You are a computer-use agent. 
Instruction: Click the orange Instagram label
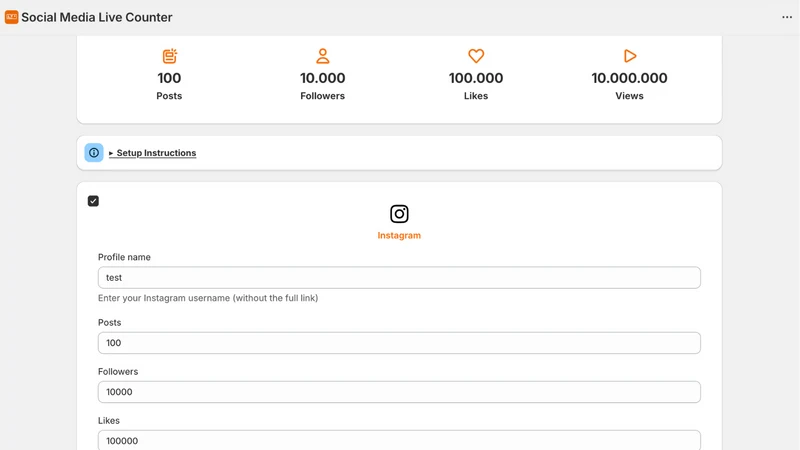click(x=399, y=235)
